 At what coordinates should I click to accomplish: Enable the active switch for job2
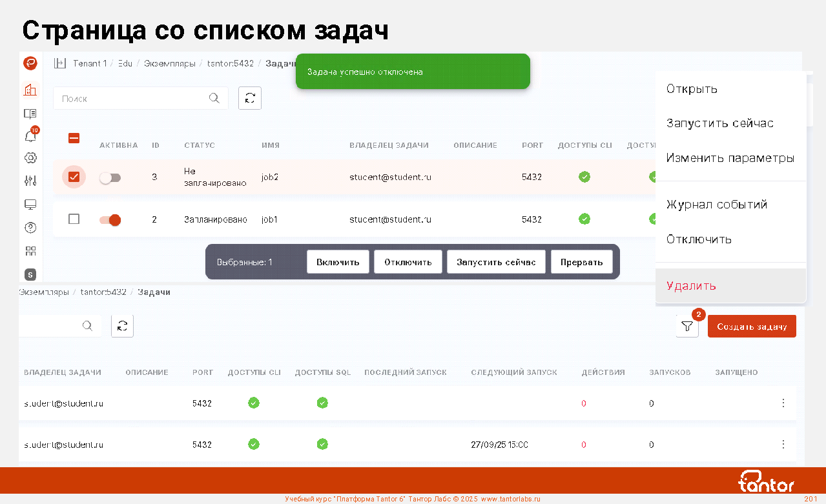110,177
